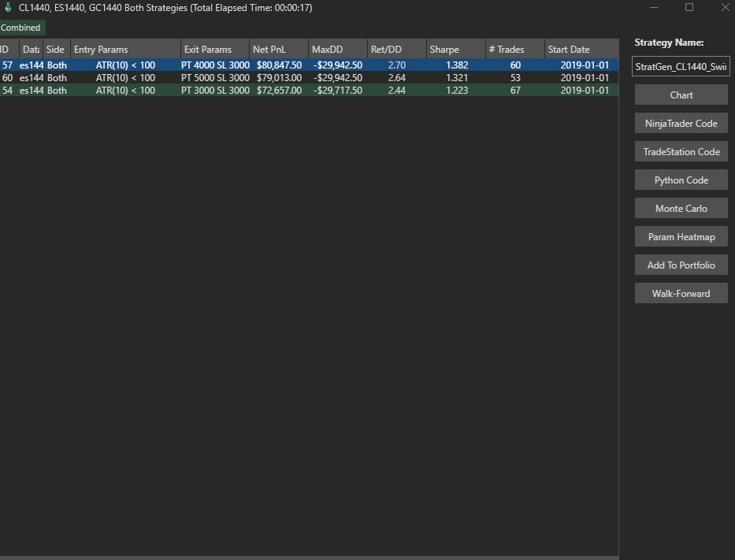Select strategy row with ID 57
This screenshot has height=560, width=735.
[x=309, y=65]
